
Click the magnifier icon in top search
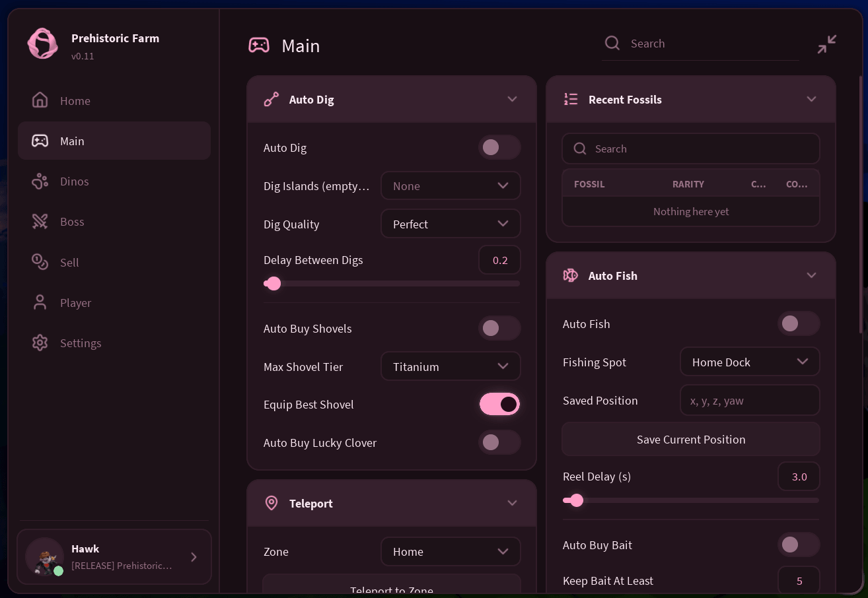tap(612, 43)
